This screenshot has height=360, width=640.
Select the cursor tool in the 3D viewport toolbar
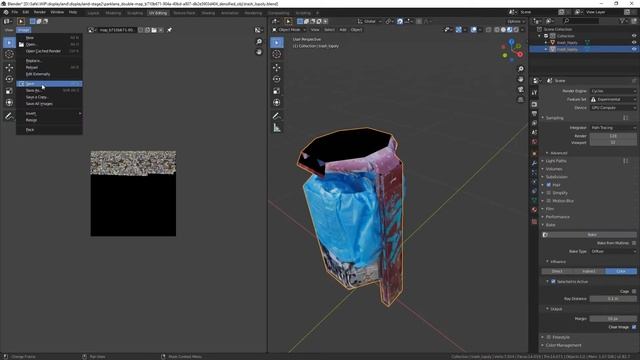click(x=277, y=54)
